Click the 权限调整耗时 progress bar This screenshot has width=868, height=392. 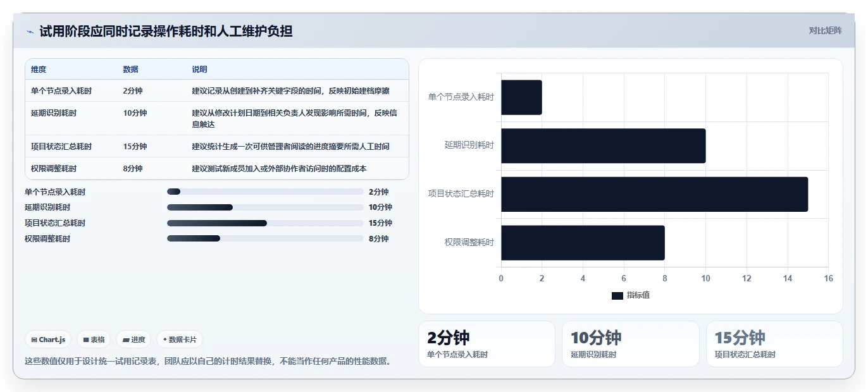(265, 238)
